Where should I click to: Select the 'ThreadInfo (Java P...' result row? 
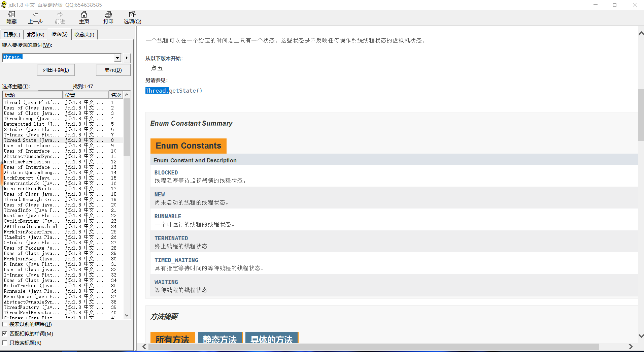(63, 210)
